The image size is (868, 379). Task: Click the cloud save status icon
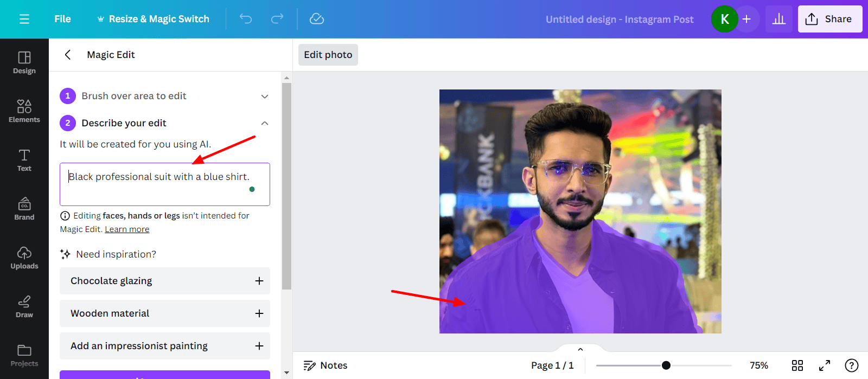coord(317,19)
